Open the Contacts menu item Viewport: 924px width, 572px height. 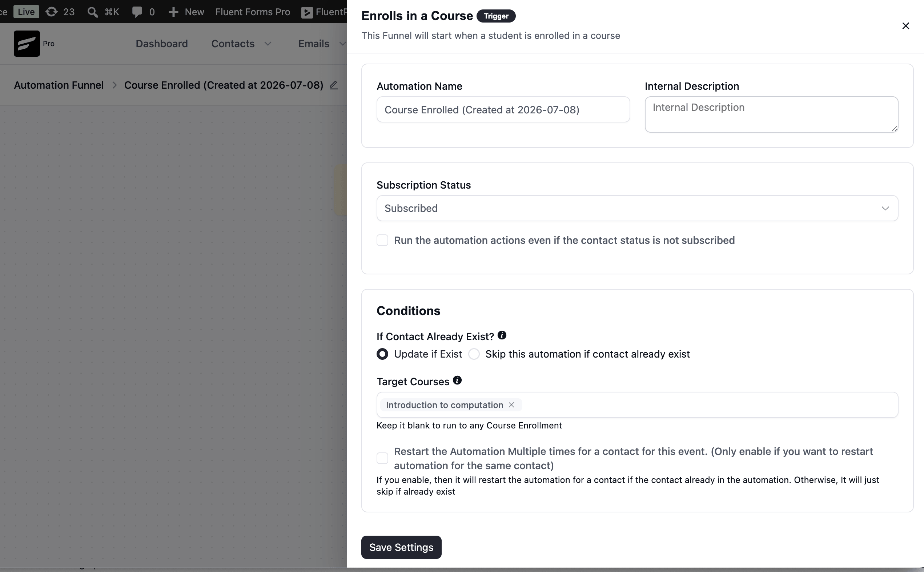pyautogui.click(x=233, y=44)
